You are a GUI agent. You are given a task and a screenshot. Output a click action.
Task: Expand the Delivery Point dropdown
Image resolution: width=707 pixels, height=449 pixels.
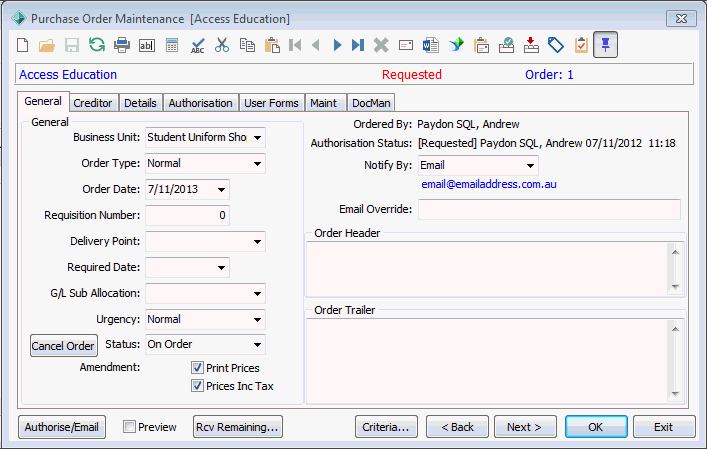pos(257,242)
